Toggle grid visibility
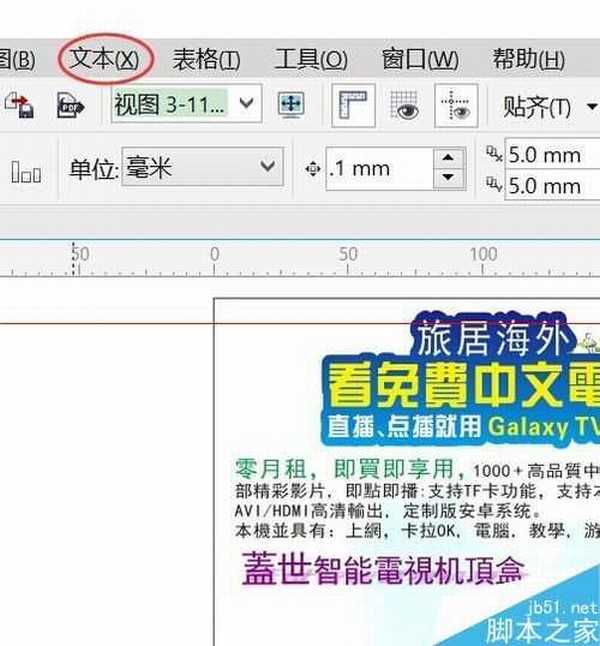This screenshot has width=600, height=646. tap(405, 105)
